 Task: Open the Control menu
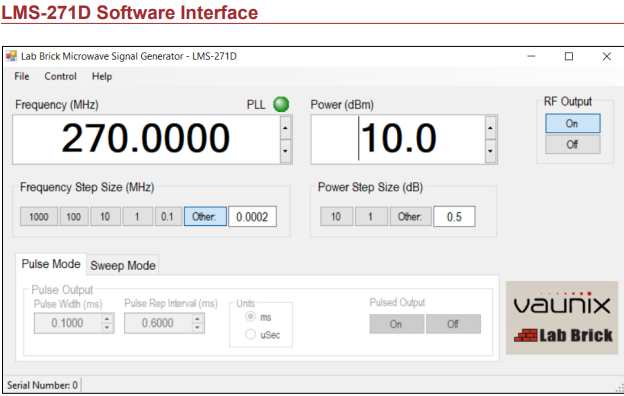60,76
